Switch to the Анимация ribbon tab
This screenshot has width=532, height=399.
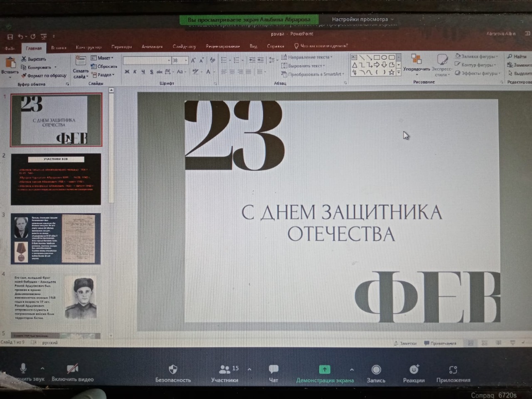pos(152,47)
